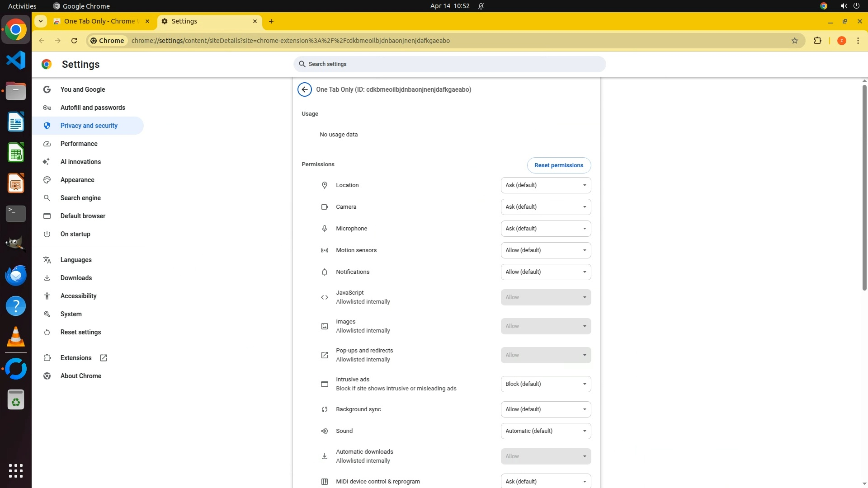Viewport: 868px width, 488px height.
Task: Open the Intrusive ads dropdown
Action: (x=546, y=384)
